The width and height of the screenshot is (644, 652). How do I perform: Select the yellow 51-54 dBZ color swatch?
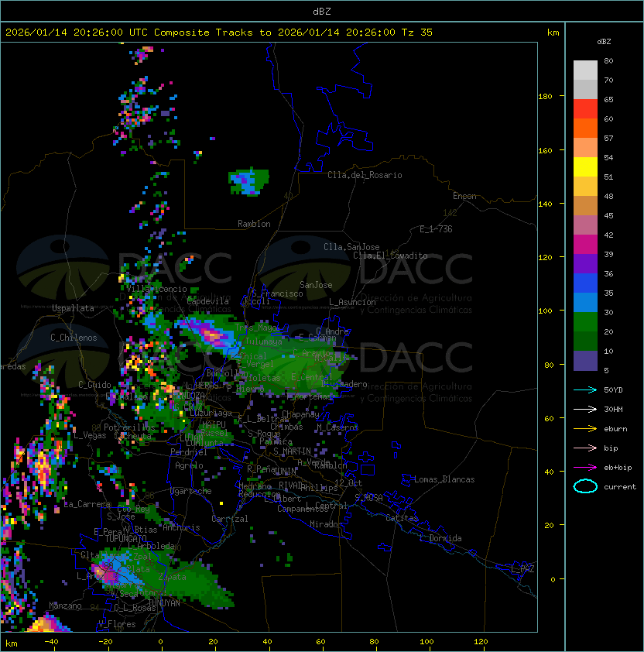(x=585, y=166)
